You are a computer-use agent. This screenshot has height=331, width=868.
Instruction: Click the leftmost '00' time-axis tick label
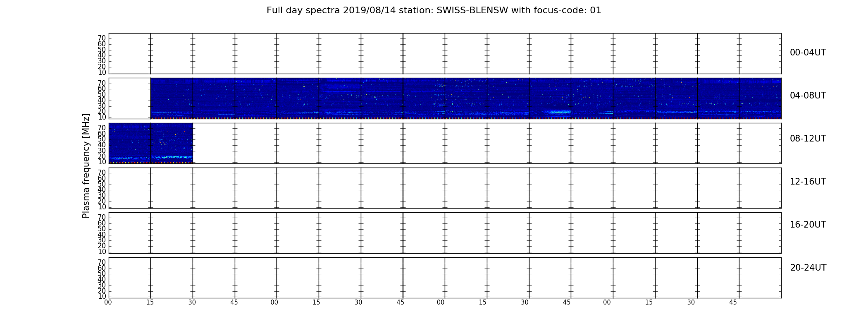pos(108,302)
